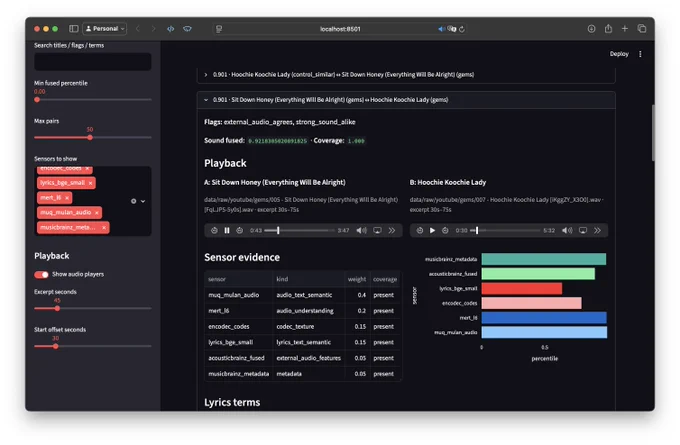Click the translate icon in the address bar
Image resolution: width=680 pixels, height=445 pixels.
[452, 29]
